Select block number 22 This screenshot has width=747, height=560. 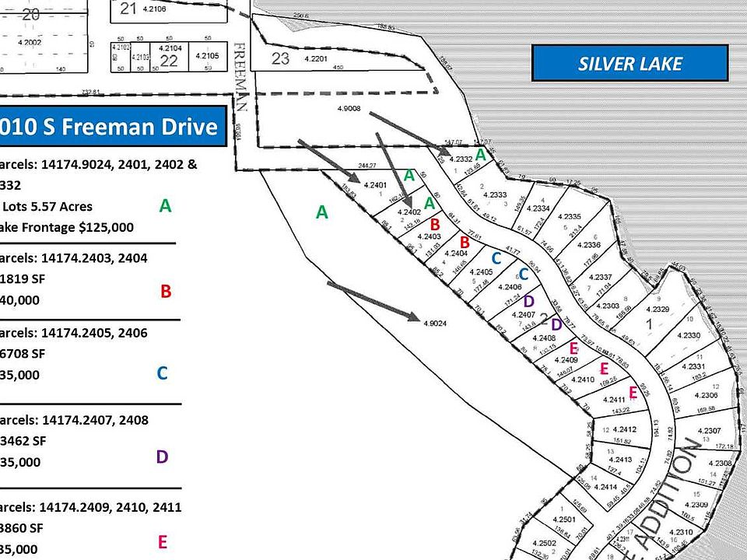coord(169,61)
